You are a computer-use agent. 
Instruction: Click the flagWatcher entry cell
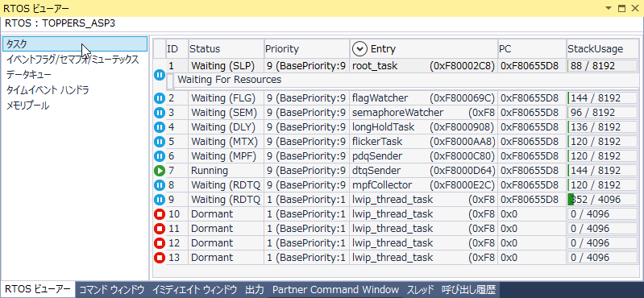coord(423,98)
